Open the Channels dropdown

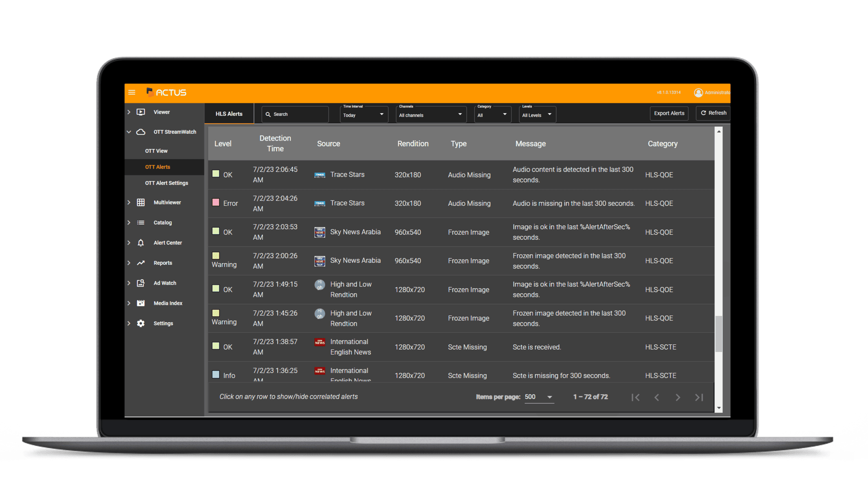coord(429,114)
